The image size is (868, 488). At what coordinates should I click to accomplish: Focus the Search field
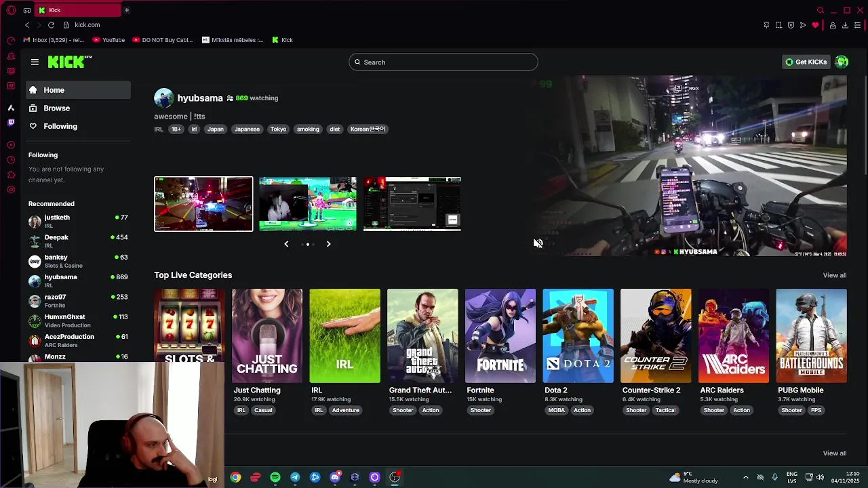point(443,62)
